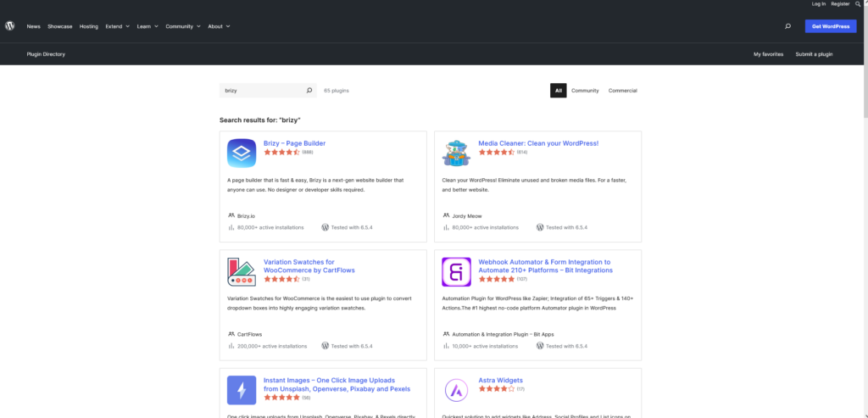Image resolution: width=868 pixels, height=418 pixels.
Task: Click the author icon beside Jordy Meow
Action: click(446, 215)
